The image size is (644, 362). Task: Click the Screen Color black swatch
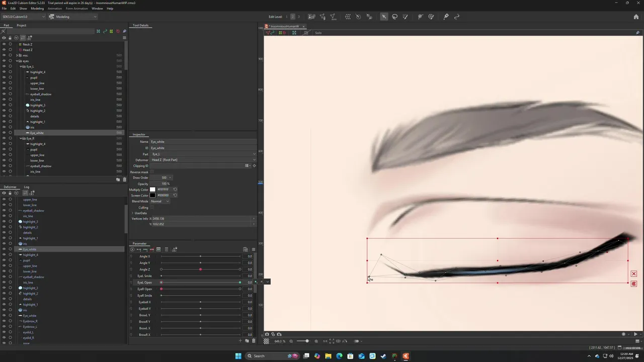pyautogui.click(x=152, y=195)
